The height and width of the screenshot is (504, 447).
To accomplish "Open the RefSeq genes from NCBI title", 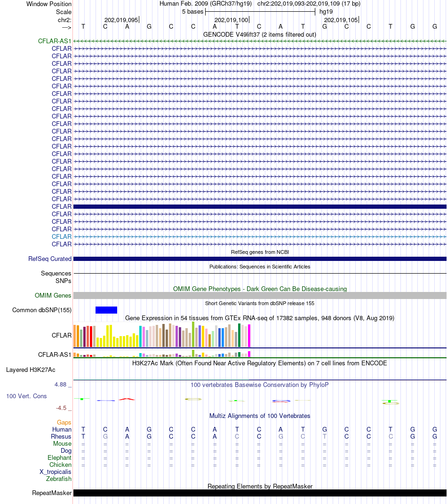I will point(260,252).
